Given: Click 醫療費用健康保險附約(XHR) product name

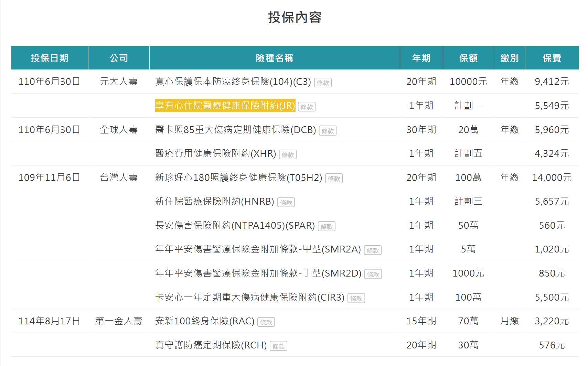Looking at the screenshot, I should tap(215, 153).
